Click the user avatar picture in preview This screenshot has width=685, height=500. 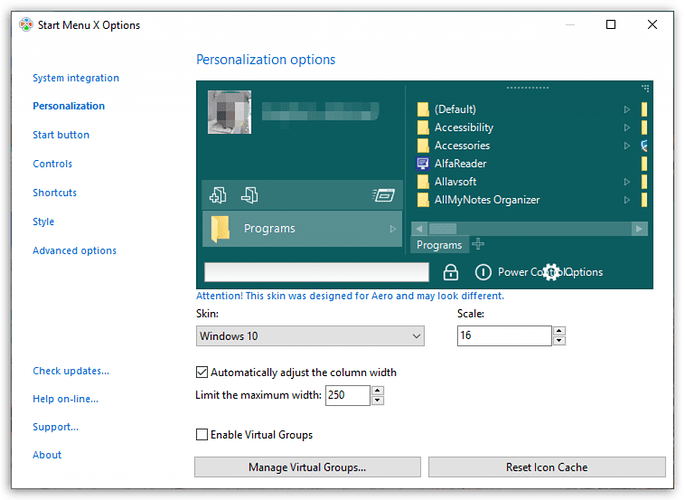coord(229,113)
